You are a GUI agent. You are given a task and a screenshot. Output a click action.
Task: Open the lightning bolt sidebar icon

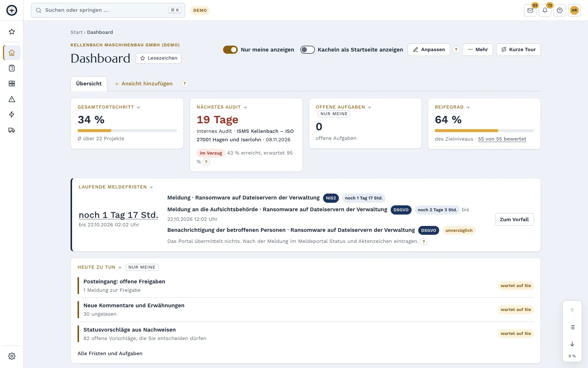pyautogui.click(x=12, y=114)
